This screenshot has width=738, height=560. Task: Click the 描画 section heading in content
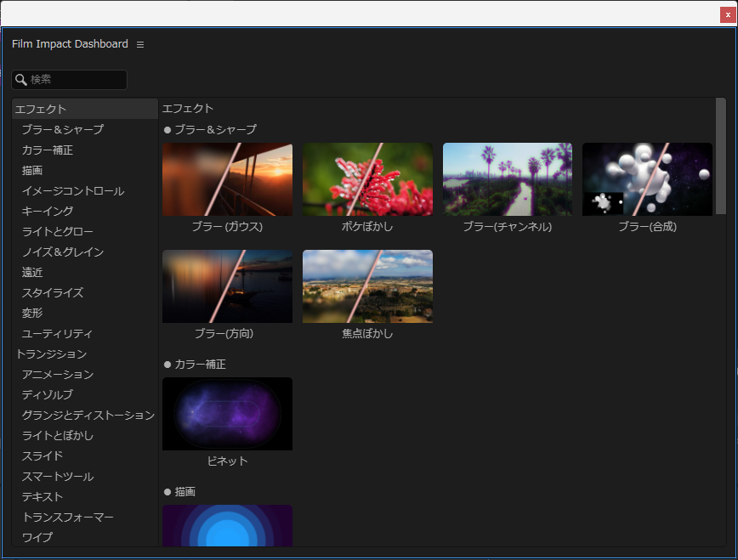tap(185, 492)
